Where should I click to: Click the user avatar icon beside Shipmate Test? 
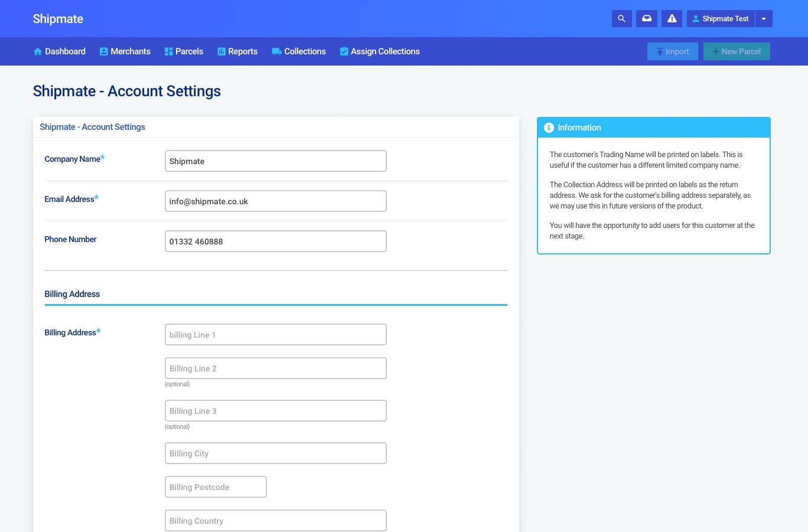(x=696, y=19)
